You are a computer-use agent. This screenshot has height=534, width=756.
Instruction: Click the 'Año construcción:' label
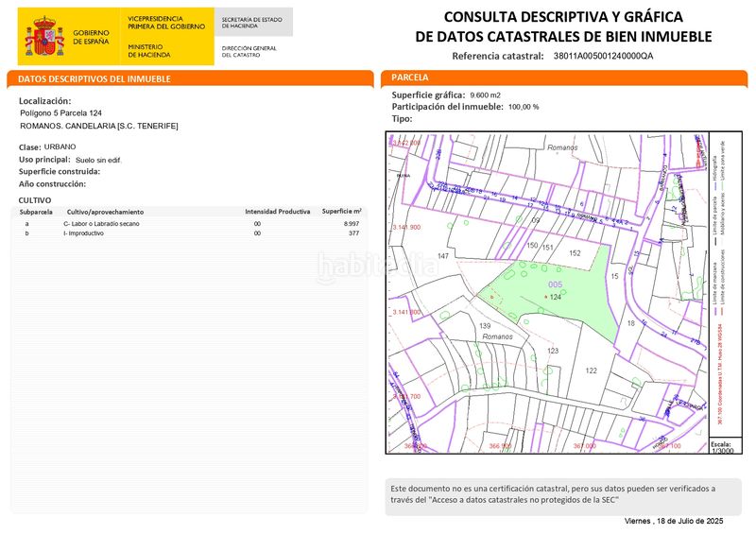(x=52, y=183)
